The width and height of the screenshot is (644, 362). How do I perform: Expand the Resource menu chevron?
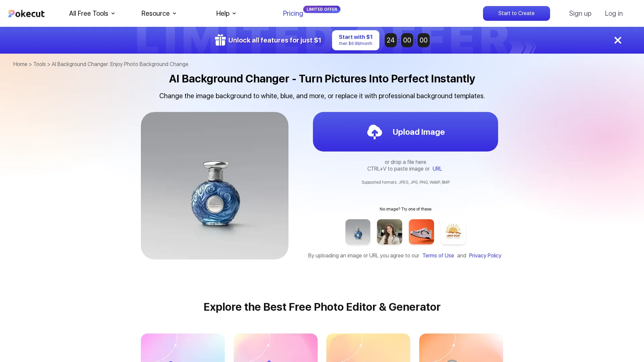tap(174, 13)
